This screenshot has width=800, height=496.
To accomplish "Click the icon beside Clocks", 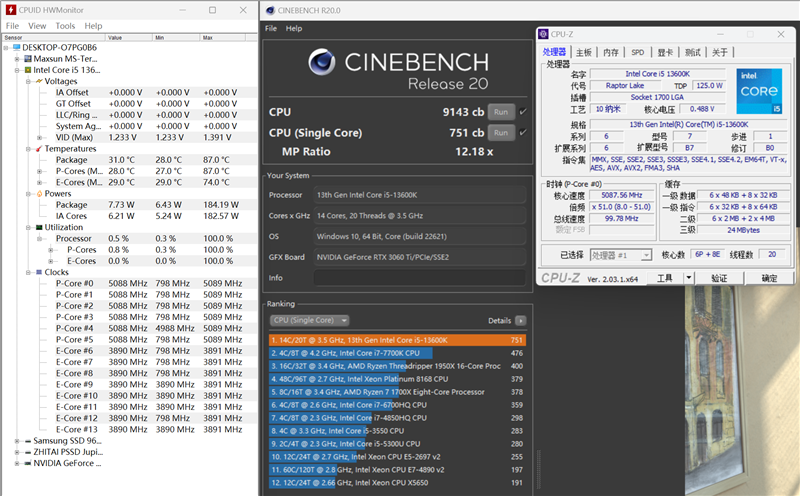I will 39,272.
